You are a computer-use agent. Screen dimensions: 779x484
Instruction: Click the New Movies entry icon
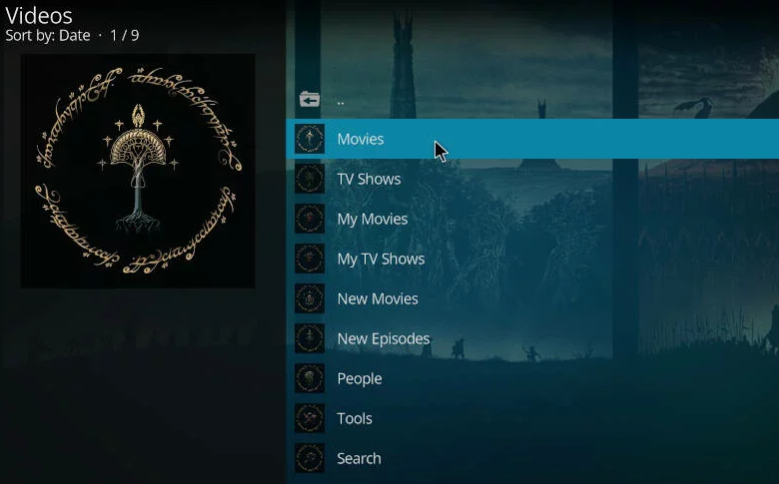(x=310, y=299)
